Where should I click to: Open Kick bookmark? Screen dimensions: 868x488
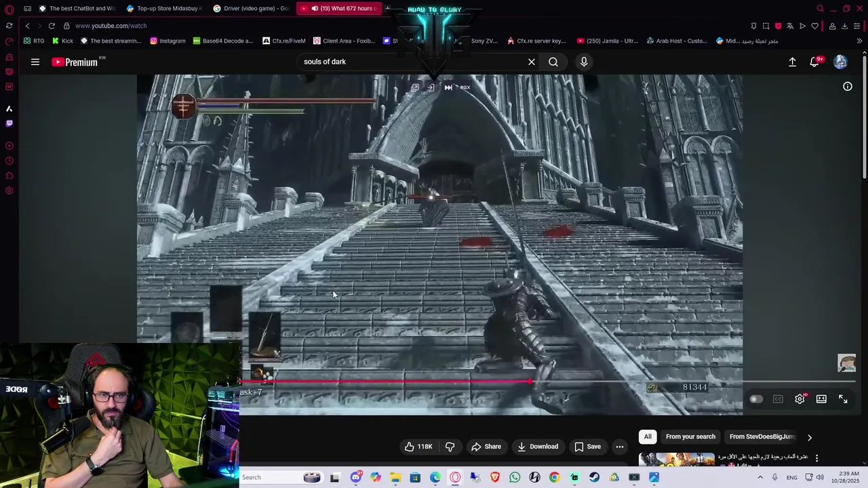[x=62, y=41]
